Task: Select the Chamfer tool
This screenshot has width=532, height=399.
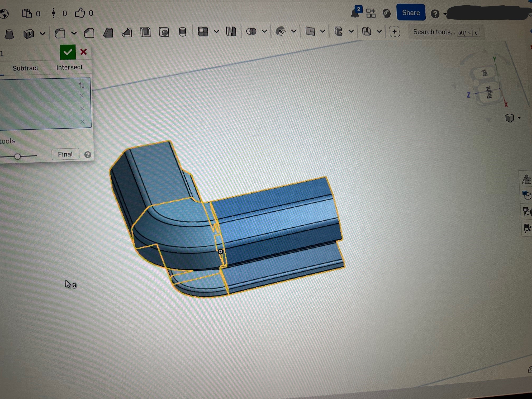Action: [x=89, y=33]
